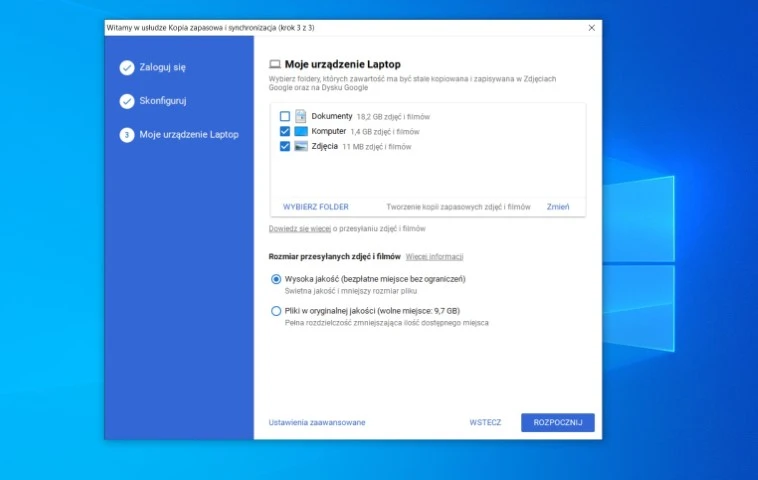Click the Dokumenty folder icon
The image size is (758, 480).
click(x=301, y=116)
